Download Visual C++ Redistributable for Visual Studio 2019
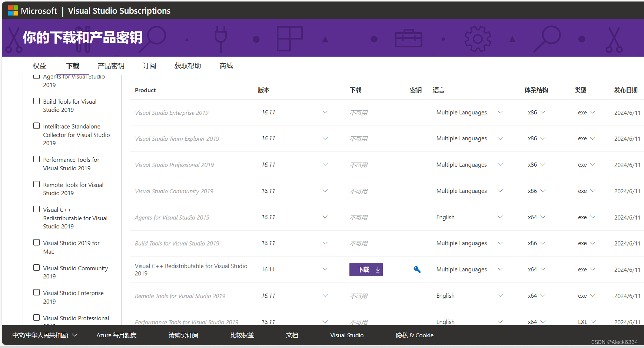Screen dimensions: 644x348 [366, 270]
